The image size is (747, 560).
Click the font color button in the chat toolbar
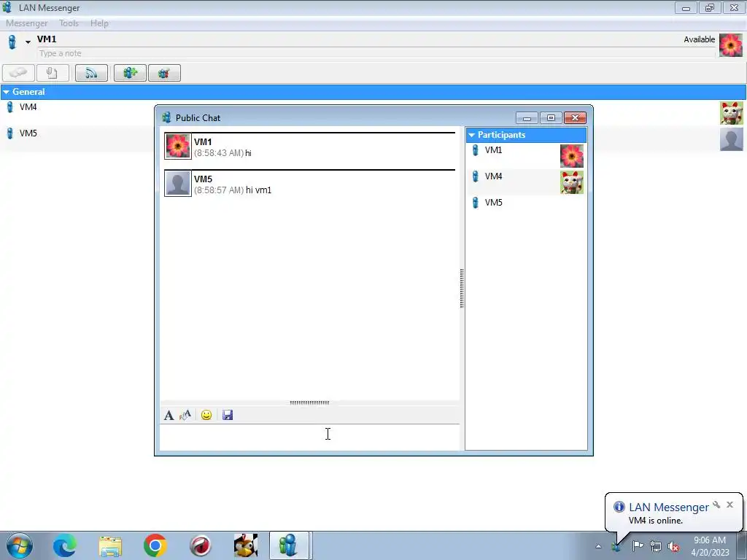tap(185, 415)
